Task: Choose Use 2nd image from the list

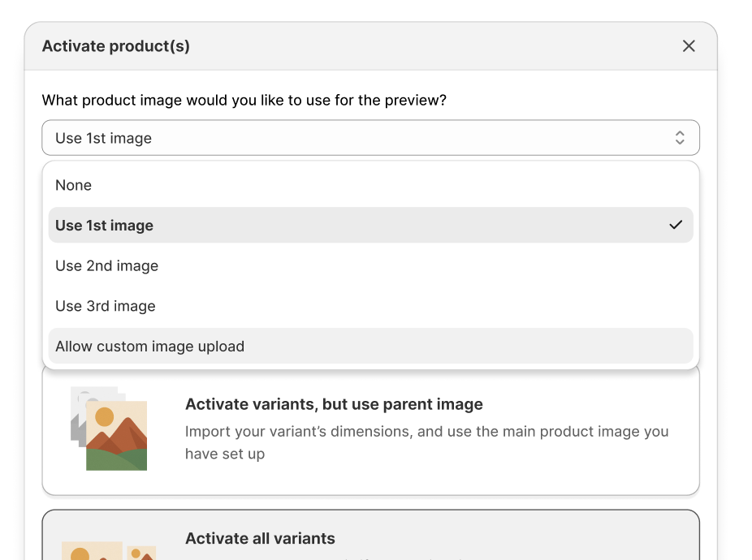Action: [106, 265]
